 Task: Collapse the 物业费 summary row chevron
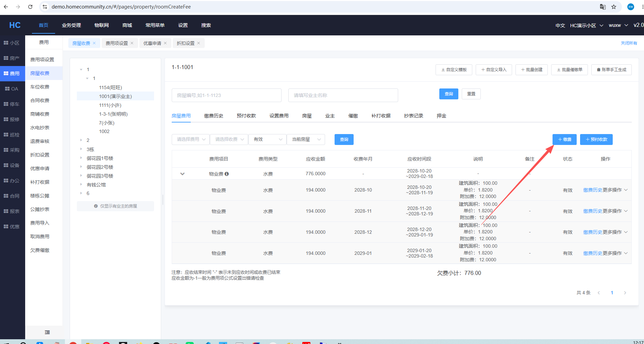tap(182, 174)
